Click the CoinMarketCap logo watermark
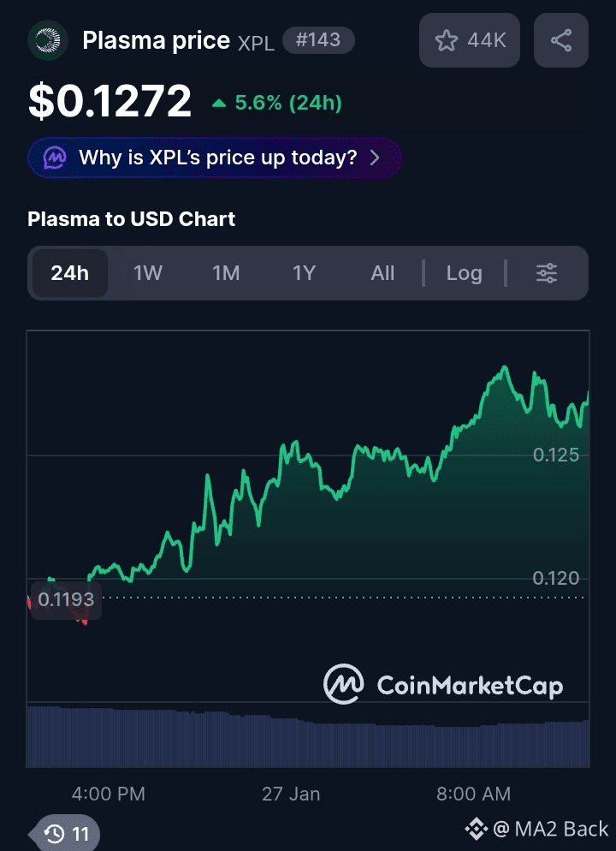Viewport: 616px width, 851px height. (443, 685)
